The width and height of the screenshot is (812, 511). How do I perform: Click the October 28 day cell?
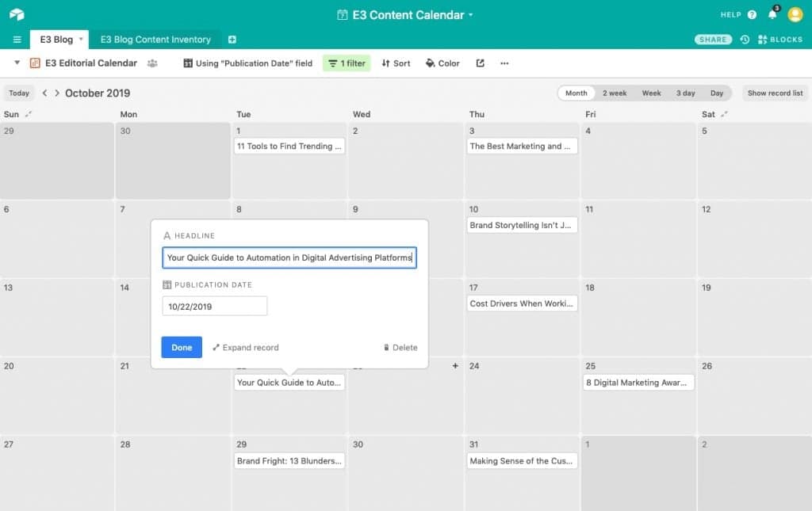click(x=173, y=474)
